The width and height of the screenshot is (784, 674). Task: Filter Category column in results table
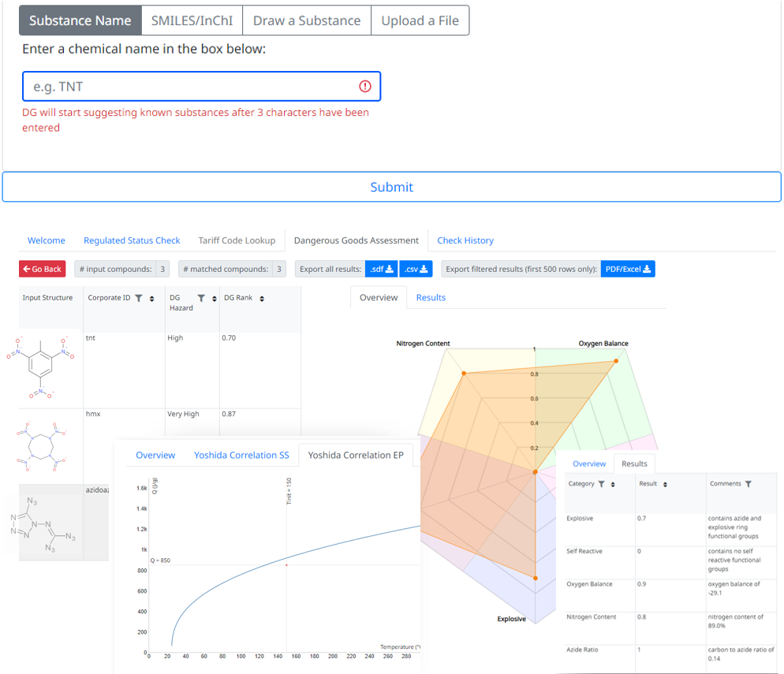[602, 484]
